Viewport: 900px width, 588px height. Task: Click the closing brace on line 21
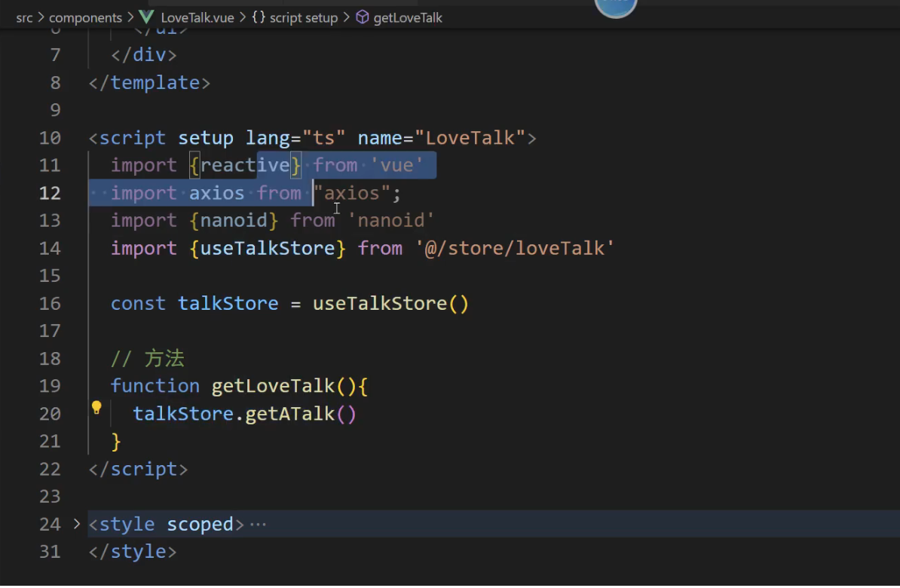click(116, 442)
